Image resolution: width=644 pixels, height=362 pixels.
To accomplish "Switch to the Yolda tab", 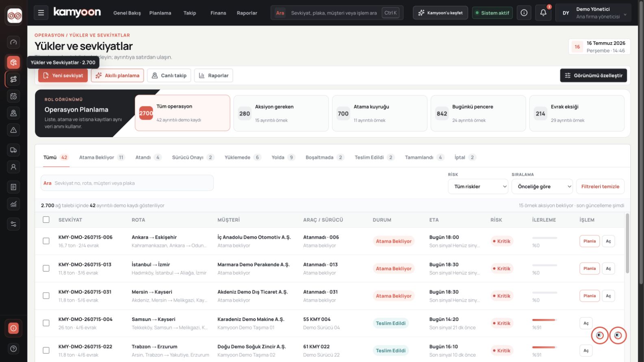I will click(283, 157).
